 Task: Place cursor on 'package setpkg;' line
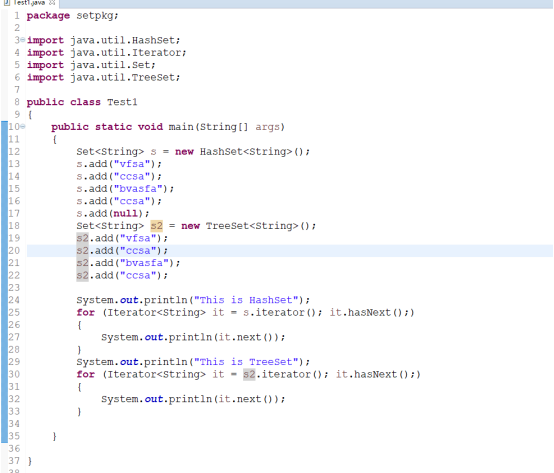pos(72,16)
